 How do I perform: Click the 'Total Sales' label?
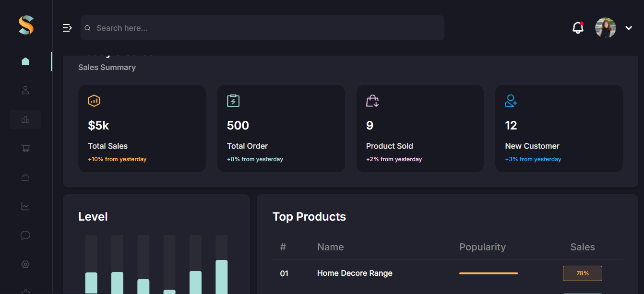click(x=108, y=146)
